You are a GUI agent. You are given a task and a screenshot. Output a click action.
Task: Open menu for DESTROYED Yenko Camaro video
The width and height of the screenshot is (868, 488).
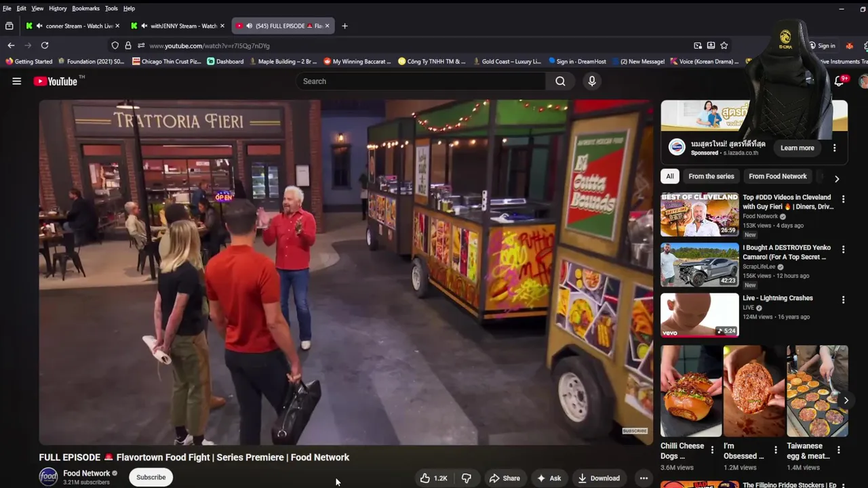pyautogui.click(x=843, y=249)
